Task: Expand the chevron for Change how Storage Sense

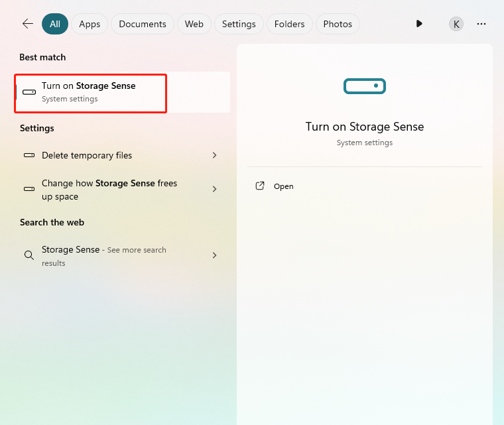Action: [x=214, y=189]
